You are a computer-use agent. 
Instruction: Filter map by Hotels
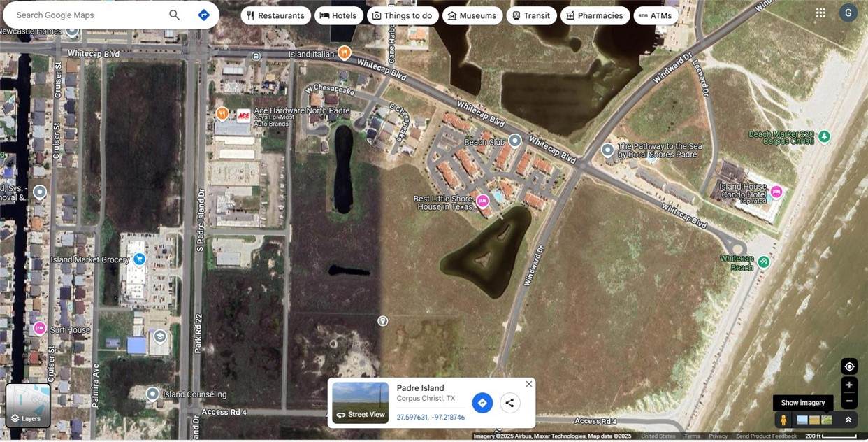tap(338, 15)
